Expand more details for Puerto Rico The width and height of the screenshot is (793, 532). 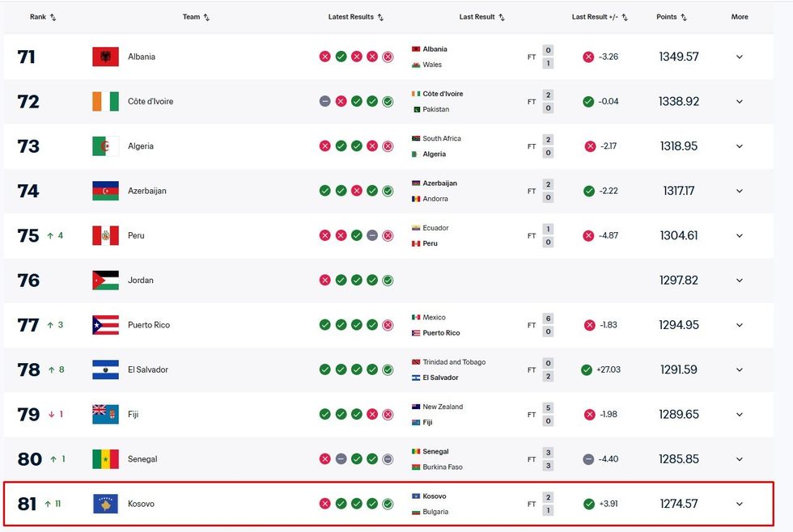pyautogui.click(x=739, y=325)
